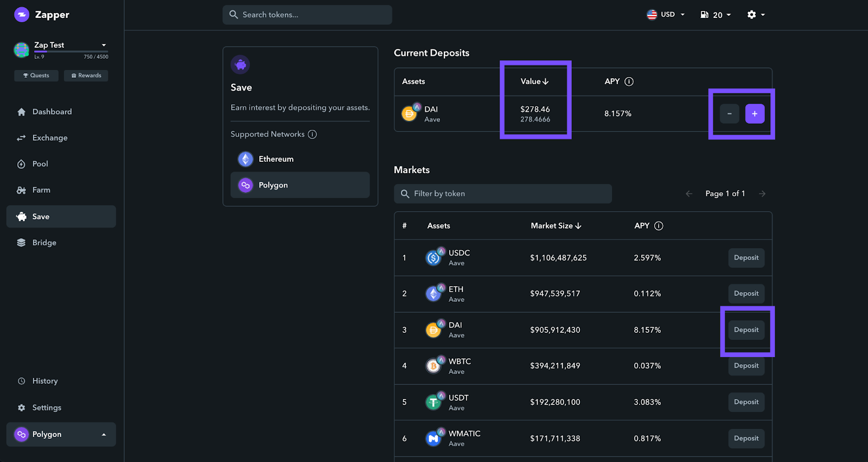Image resolution: width=868 pixels, height=462 pixels.
Task: Click the 3.083% USDT APY value
Action: coord(647,402)
